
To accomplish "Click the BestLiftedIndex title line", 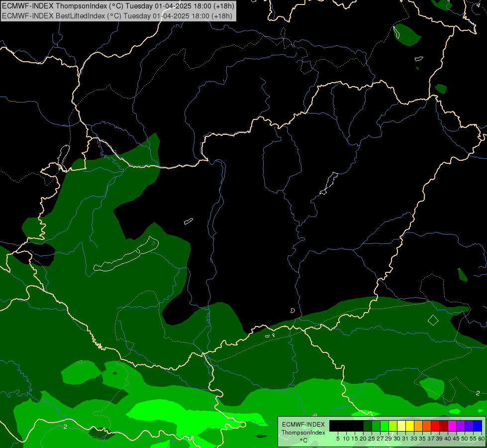I will pos(117,15).
